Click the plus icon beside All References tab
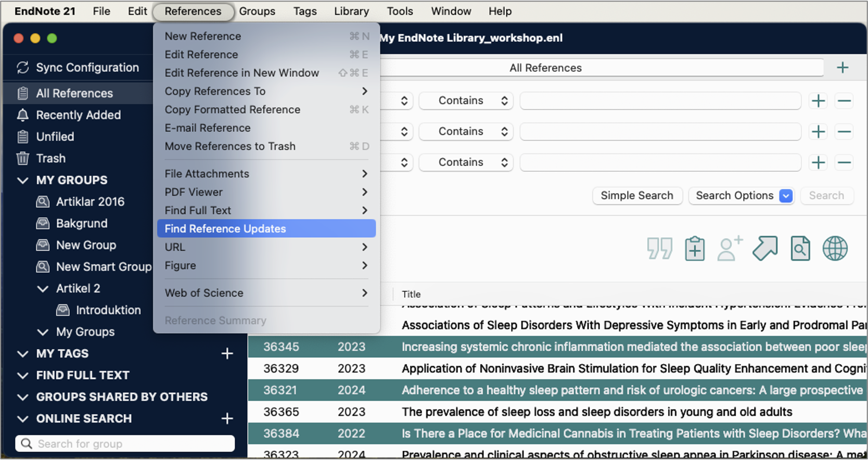The width and height of the screenshot is (868, 460). point(843,68)
